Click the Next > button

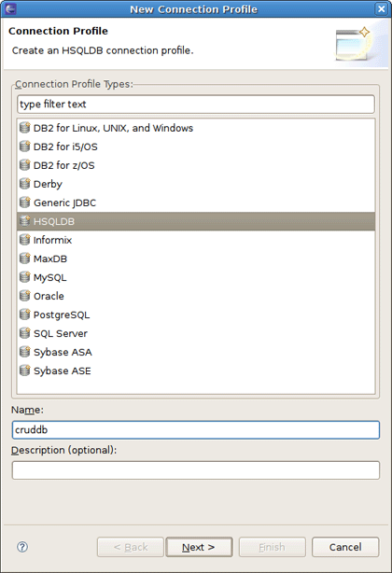[x=199, y=547]
